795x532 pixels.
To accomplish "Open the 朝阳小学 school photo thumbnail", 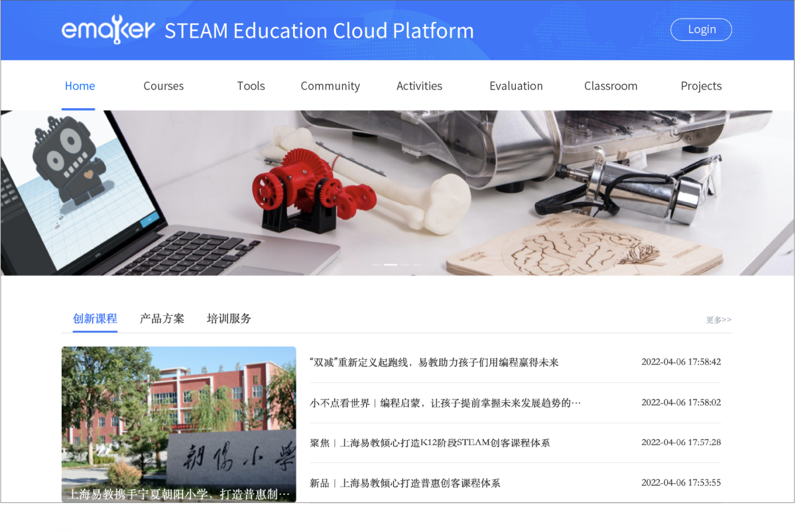I will [179, 424].
